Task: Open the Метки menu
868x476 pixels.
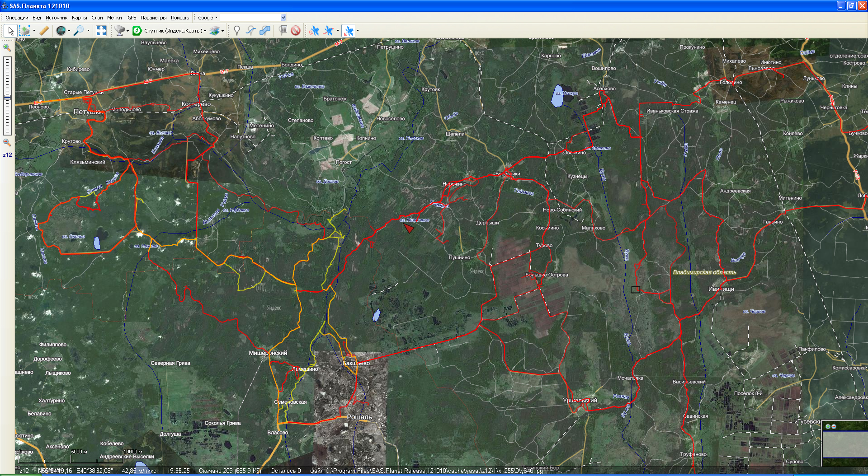Action: click(x=114, y=18)
